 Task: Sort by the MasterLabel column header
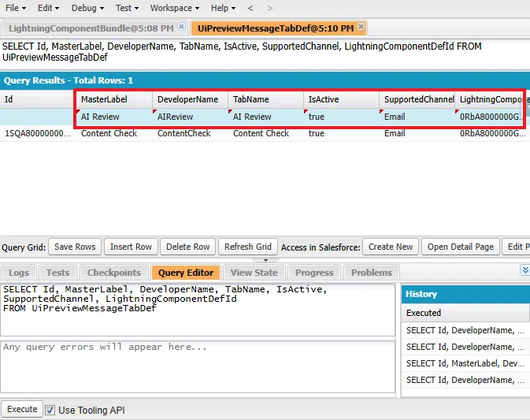(x=113, y=99)
